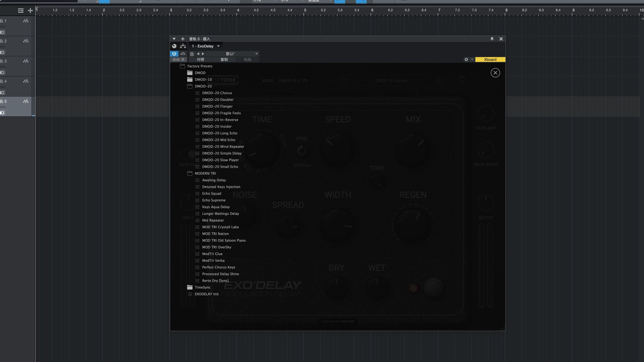Screen dimensions: 644x362
Task: Add an insert using the plus icon
Action: [x=183, y=39]
